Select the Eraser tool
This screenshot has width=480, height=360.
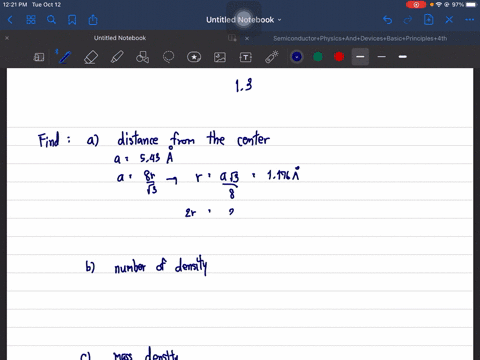[x=91, y=57]
